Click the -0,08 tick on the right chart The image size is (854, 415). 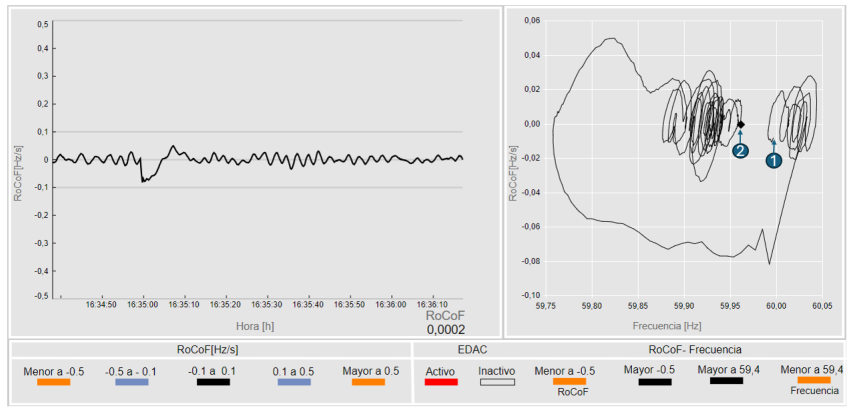click(530, 261)
